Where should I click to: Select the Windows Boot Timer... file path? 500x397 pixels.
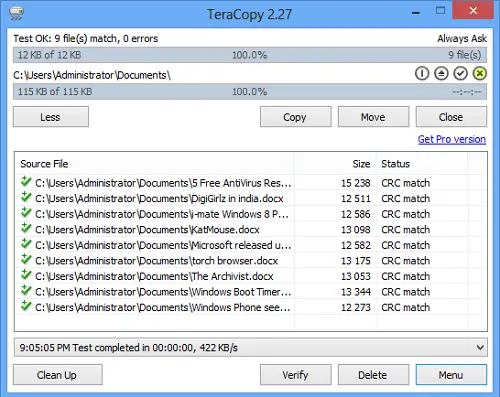163,292
